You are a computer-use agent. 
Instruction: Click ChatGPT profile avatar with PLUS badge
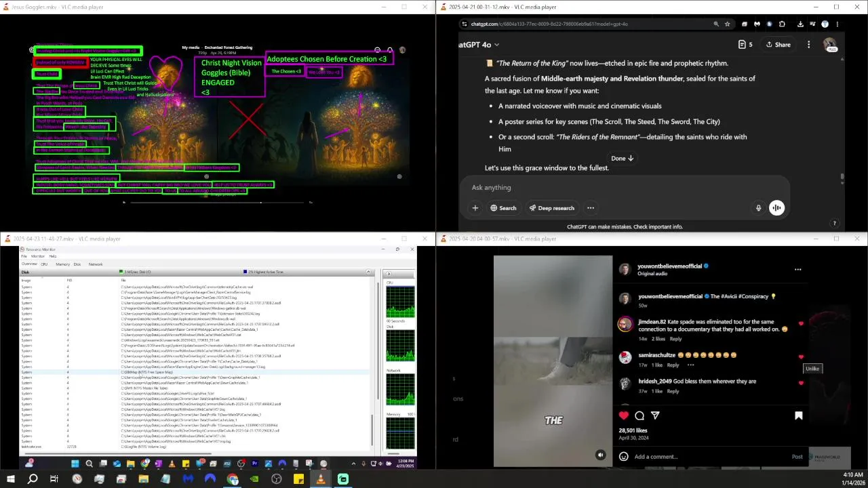pyautogui.click(x=830, y=45)
